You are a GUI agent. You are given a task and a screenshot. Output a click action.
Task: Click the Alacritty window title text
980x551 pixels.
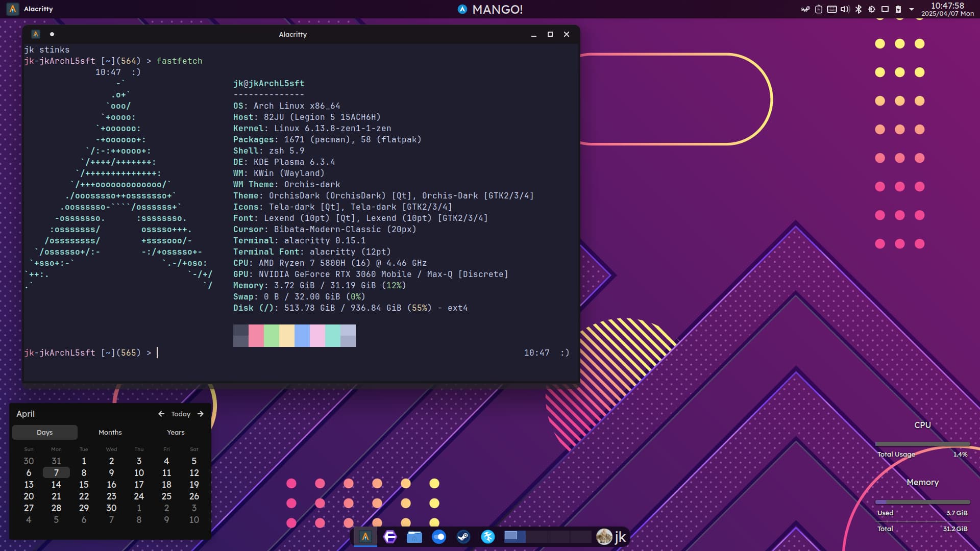pos(293,34)
